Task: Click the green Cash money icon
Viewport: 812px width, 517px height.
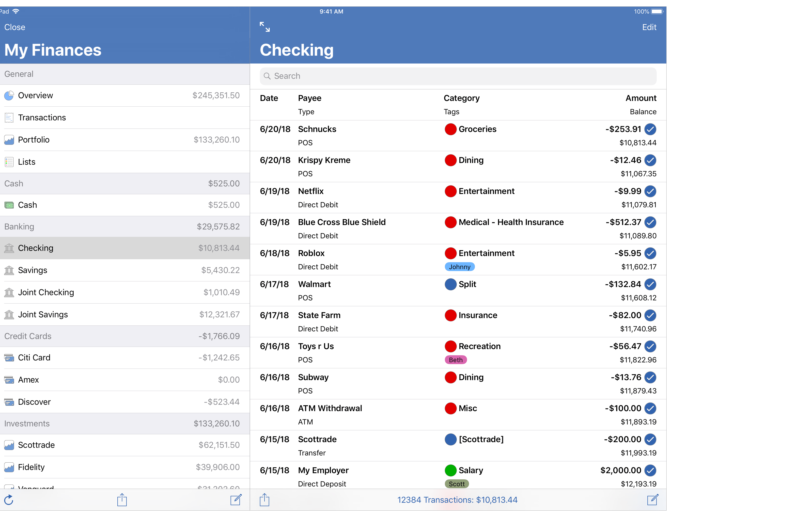Action: point(9,205)
